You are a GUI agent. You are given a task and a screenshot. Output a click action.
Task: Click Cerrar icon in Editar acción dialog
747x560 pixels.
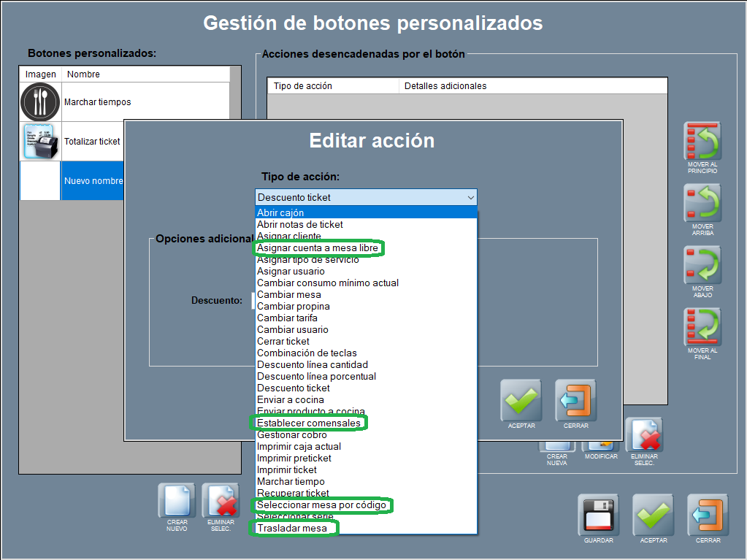pos(575,400)
